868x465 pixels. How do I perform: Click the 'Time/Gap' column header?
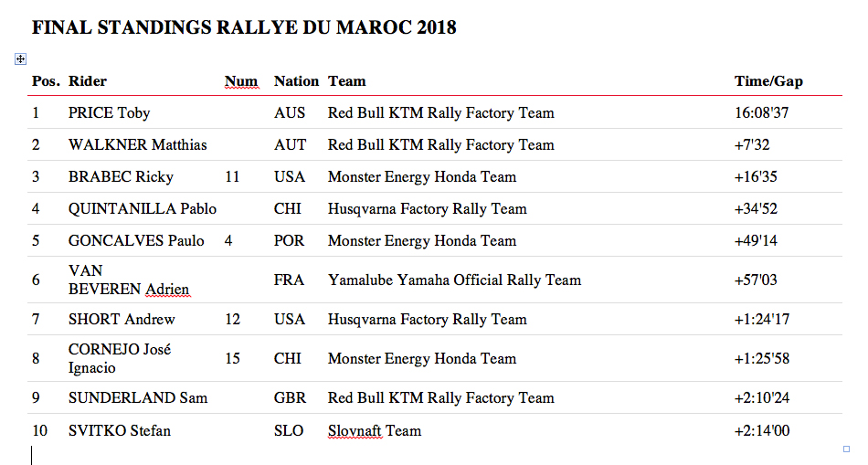tap(768, 81)
